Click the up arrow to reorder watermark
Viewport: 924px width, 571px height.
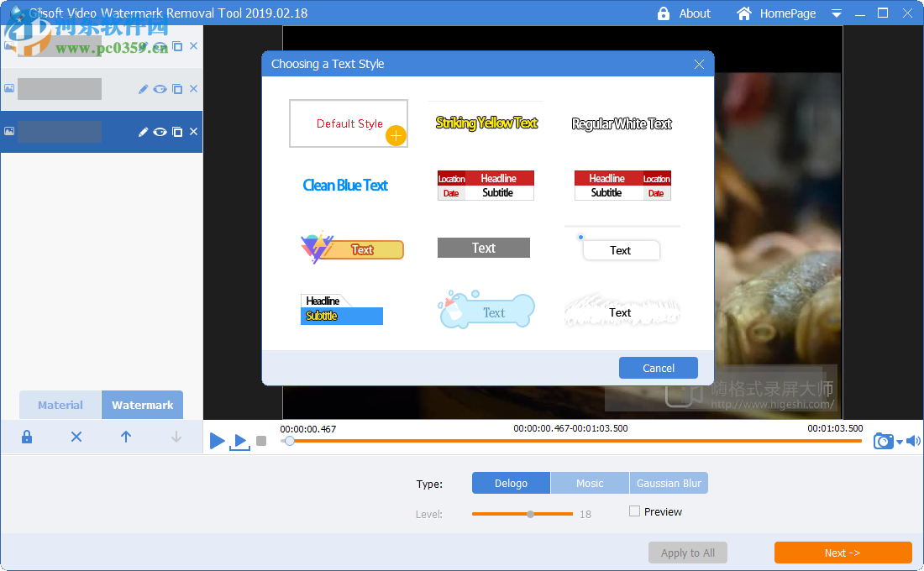[125, 437]
